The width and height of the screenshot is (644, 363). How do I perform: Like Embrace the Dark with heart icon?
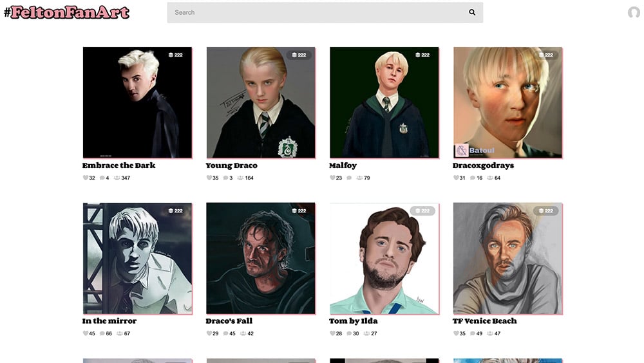[86, 178]
